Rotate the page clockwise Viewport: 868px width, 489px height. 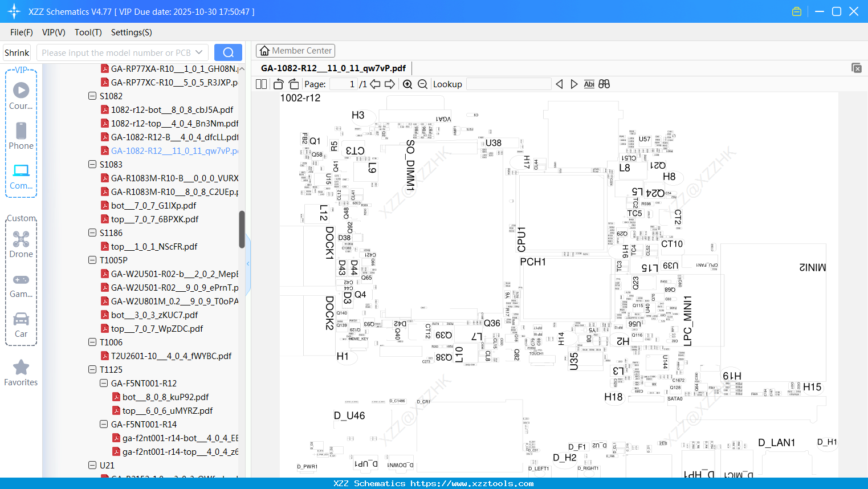coord(294,84)
